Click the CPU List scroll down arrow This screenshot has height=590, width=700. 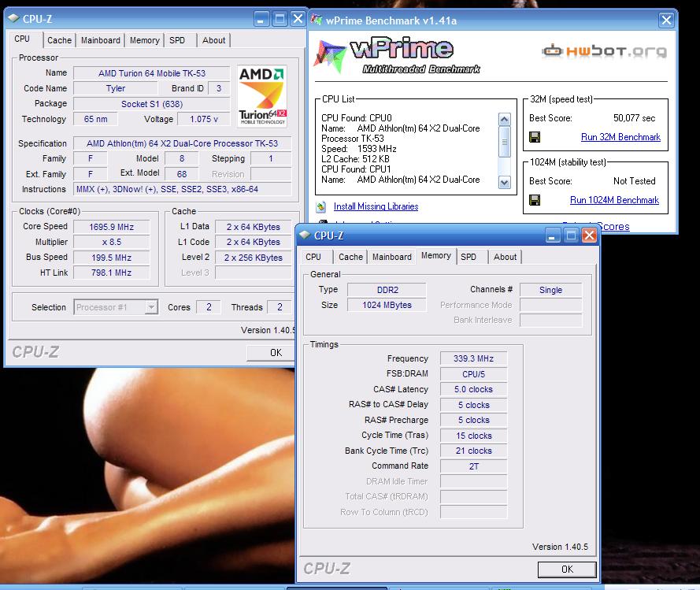tap(505, 182)
